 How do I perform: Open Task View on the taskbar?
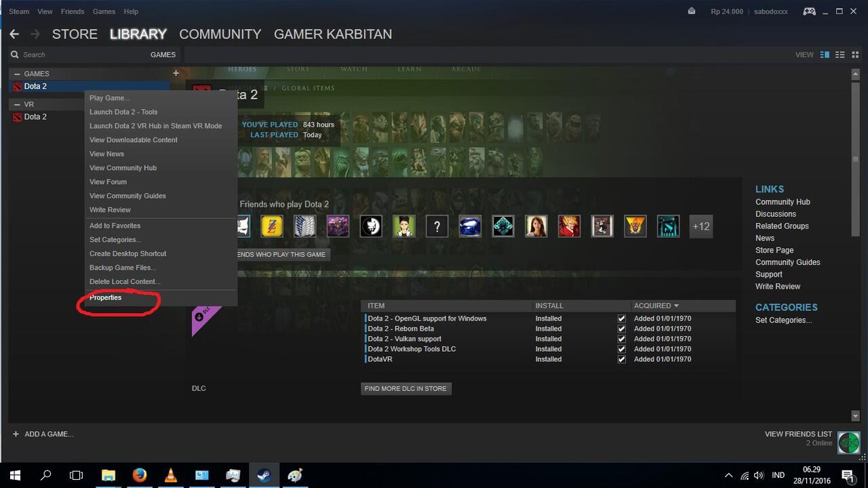pos(77,475)
